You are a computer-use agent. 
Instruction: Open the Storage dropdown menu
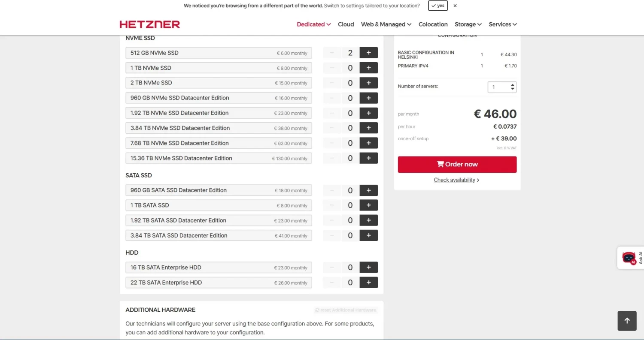468,24
